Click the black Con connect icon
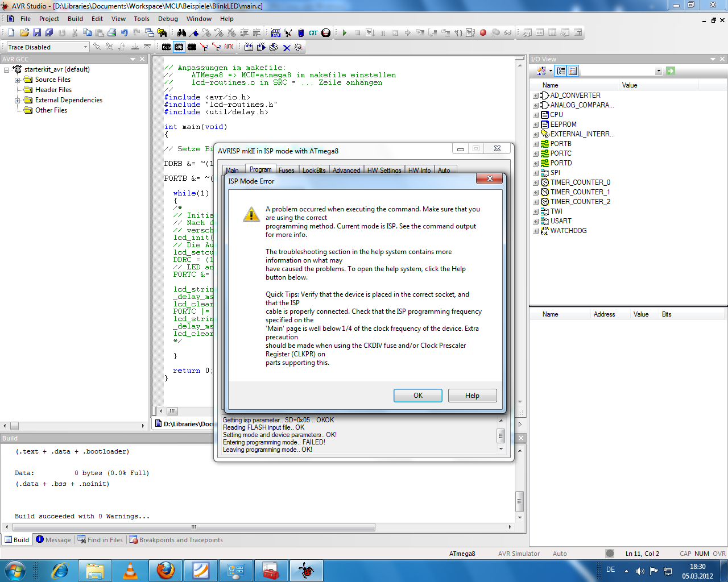The height and width of the screenshot is (582, 728). click(x=166, y=47)
